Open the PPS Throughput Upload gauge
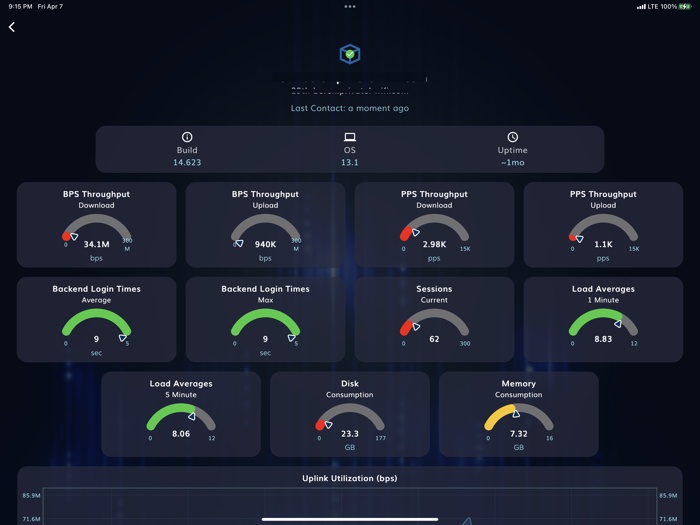Image resolution: width=700 pixels, height=525 pixels. click(x=603, y=225)
